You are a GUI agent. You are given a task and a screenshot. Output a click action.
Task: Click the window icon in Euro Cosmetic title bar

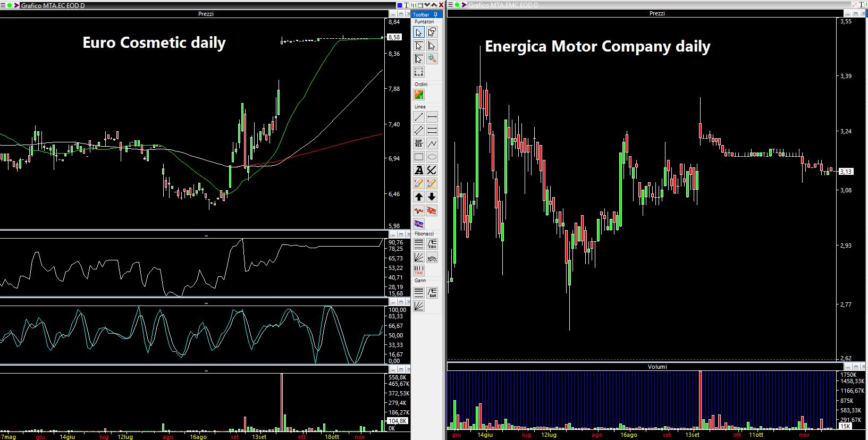[420, 5]
